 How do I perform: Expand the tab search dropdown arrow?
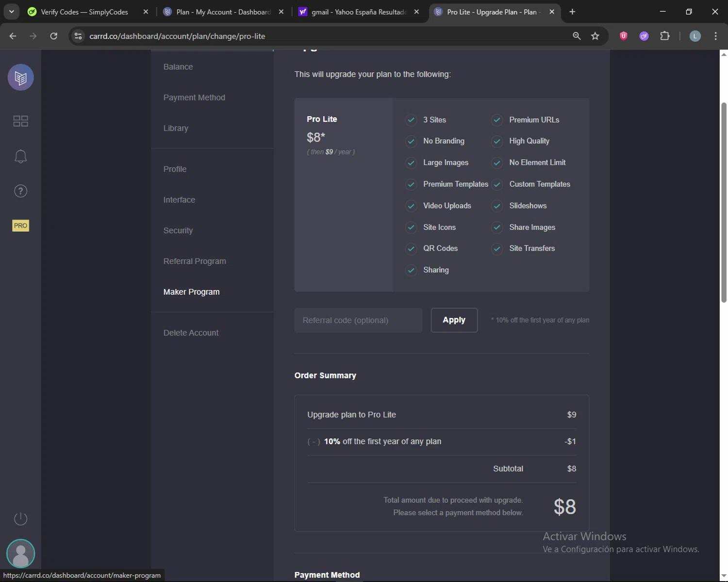point(11,12)
